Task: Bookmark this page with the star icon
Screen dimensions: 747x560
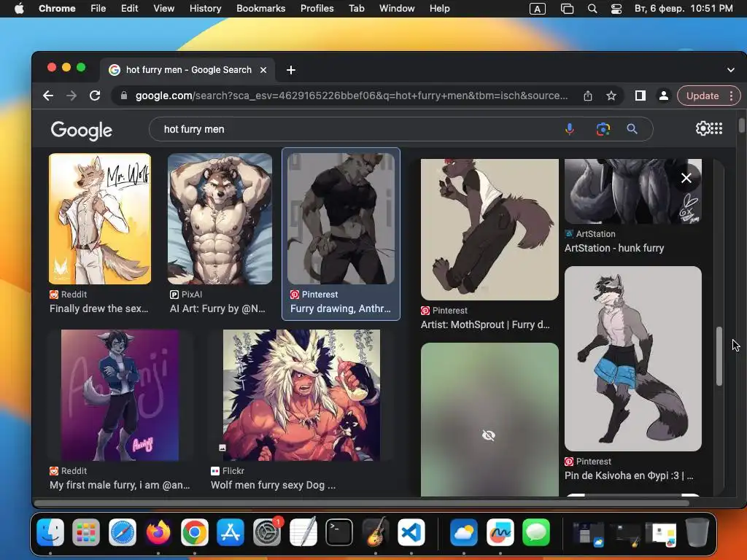Action: point(611,96)
